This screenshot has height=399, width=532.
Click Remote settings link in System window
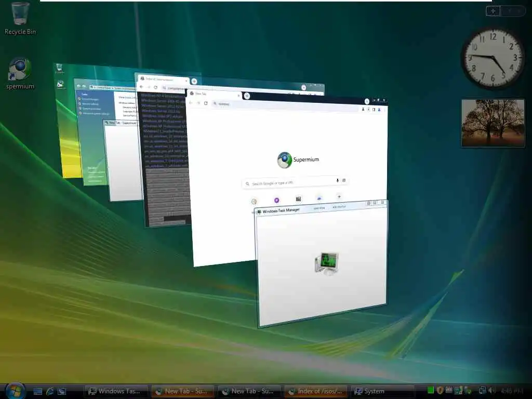pyautogui.click(x=90, y=104)
